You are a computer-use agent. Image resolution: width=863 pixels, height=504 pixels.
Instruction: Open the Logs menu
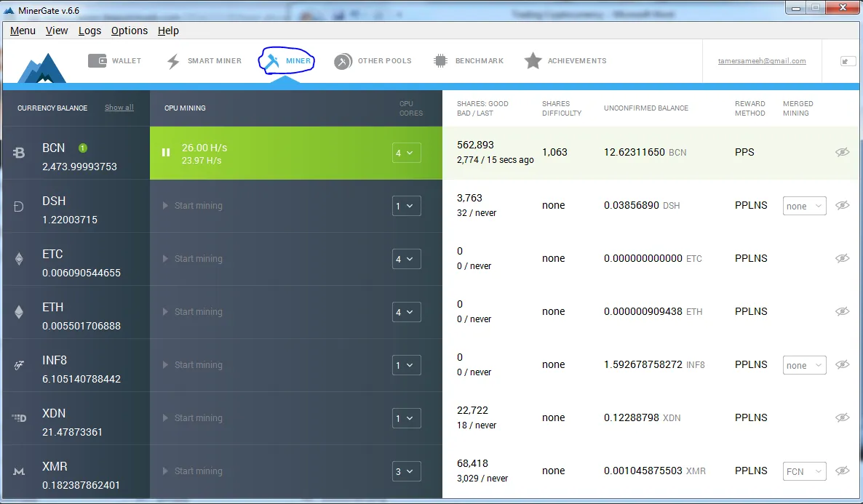90,31
